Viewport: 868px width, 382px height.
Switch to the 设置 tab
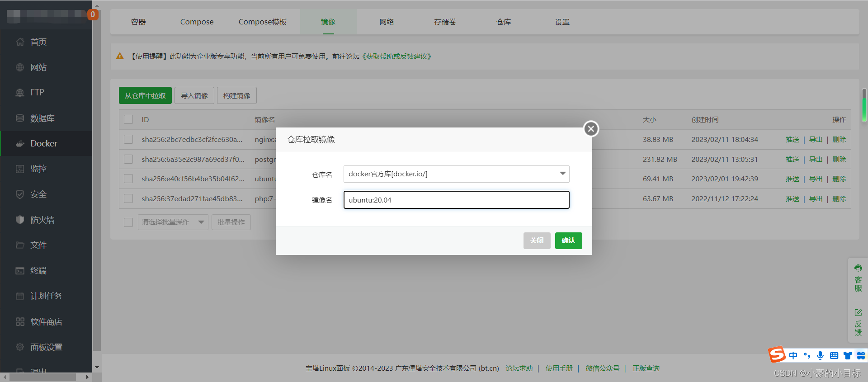(x=562, y=22)
